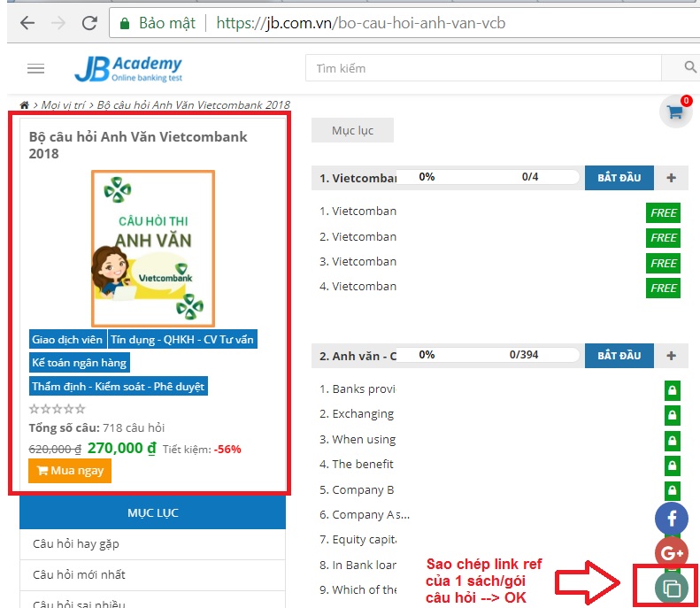700x608 pixels.
Task: Click the browser forward arrow
Action: point(58,23)
